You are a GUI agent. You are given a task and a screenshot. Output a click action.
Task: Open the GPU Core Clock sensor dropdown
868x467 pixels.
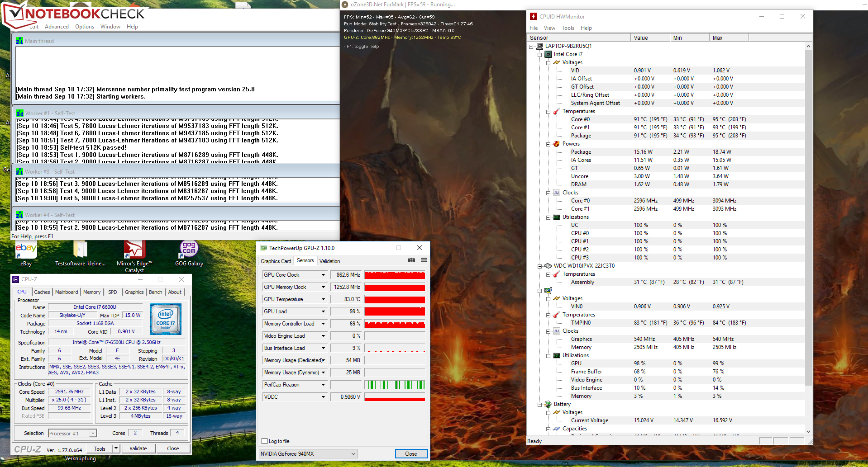pyautogui.click(x=323, y=275)
